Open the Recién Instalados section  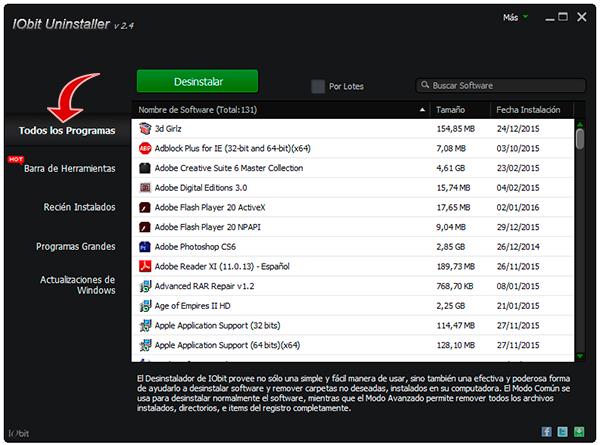click(x=79, y=207)
